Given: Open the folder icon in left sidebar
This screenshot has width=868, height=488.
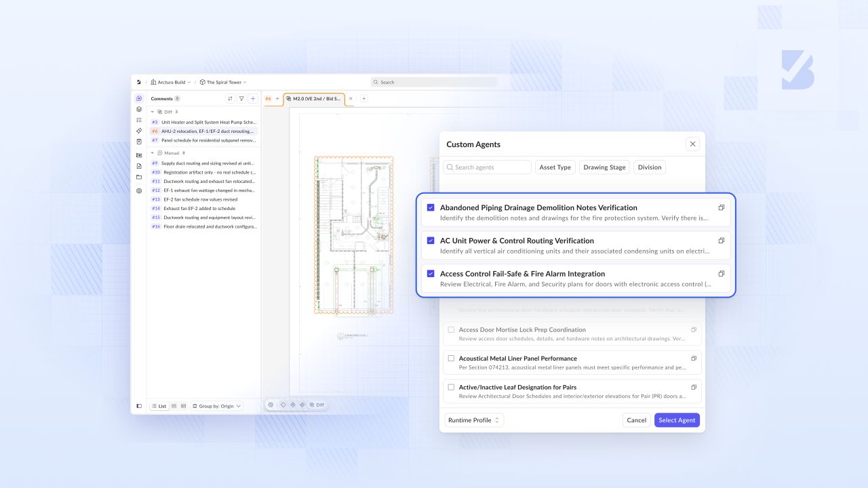Looking at the screenshot, I should click(x=139, y=177).
